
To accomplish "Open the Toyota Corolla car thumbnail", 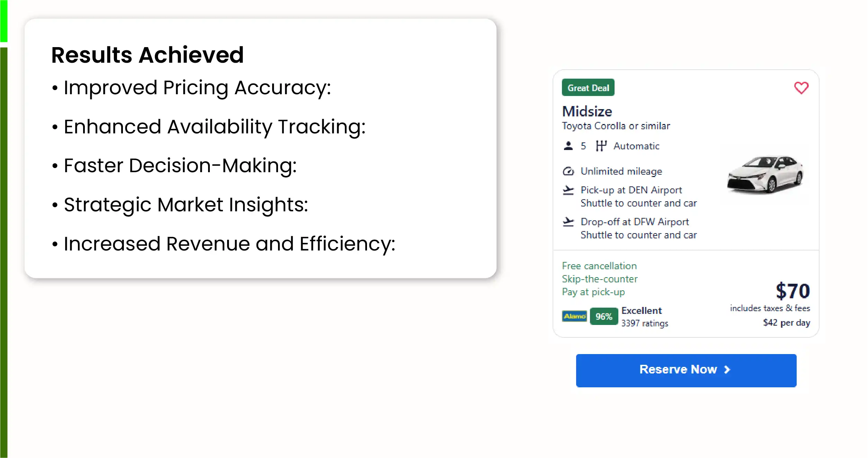I will pos(765,174).
